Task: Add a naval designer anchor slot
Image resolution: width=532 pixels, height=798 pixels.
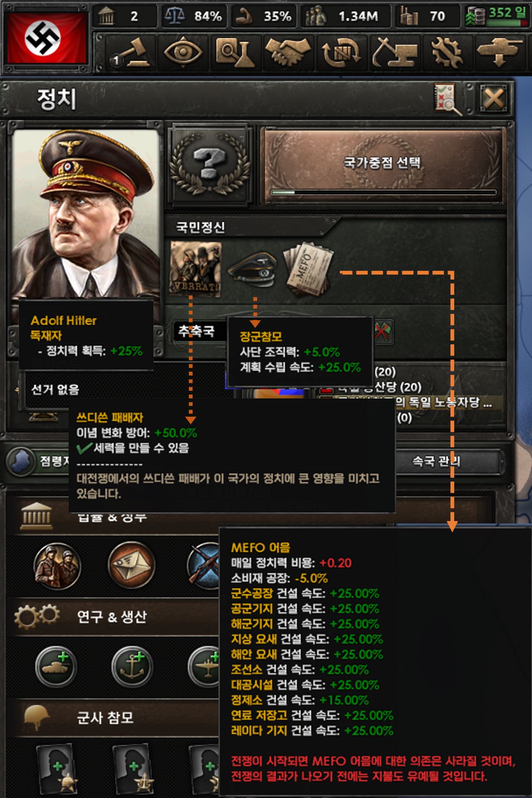Action: [132, 667]
